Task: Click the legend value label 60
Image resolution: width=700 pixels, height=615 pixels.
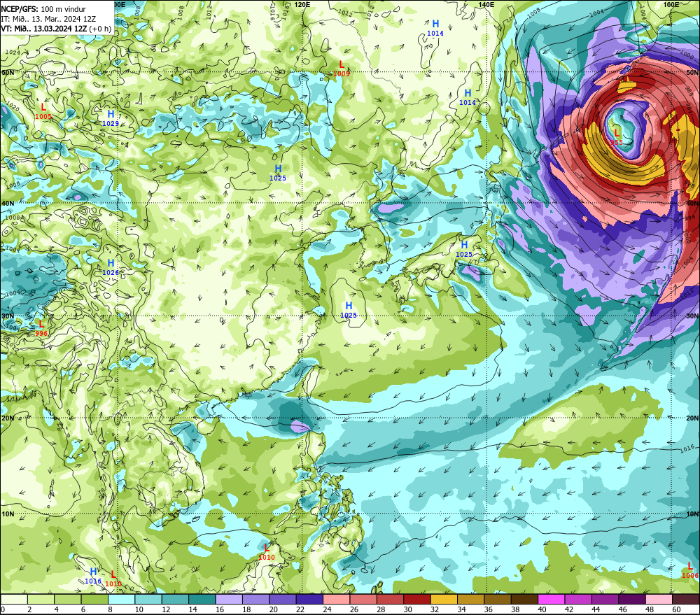Action: point(676,609)
